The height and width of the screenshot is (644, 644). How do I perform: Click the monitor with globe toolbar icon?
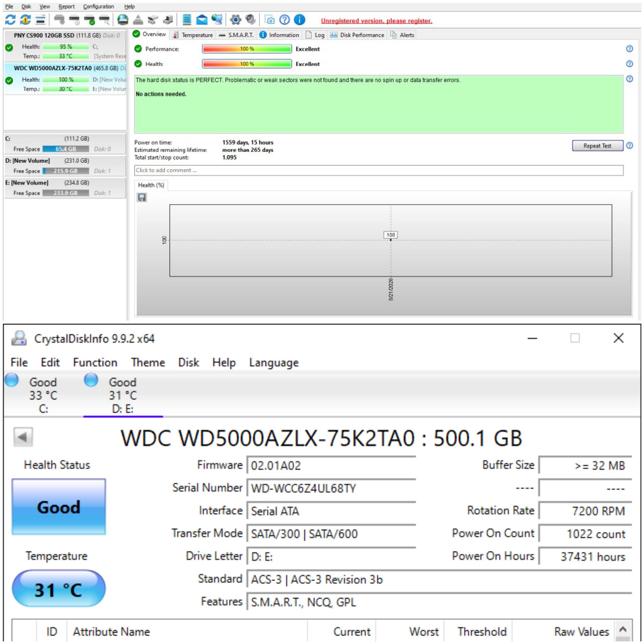pos(217,20)
